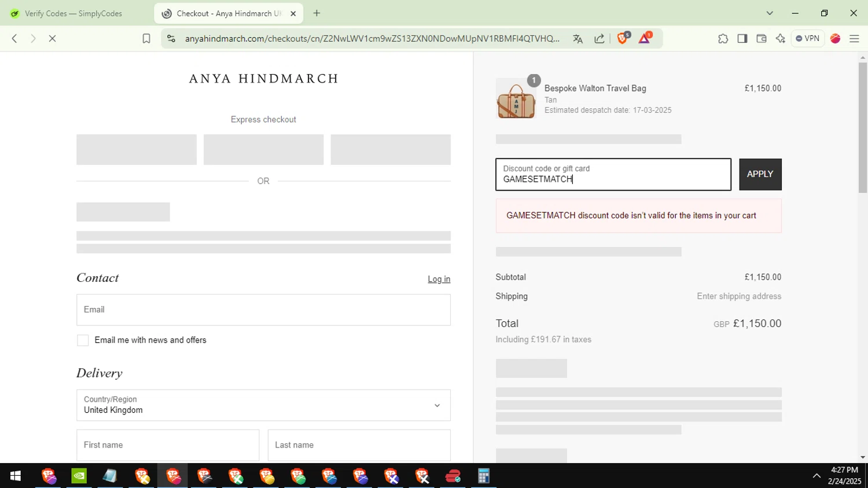Close the Checkout - Anya Hindmarch tab
The image size is (868, 488).
[293, 13]
